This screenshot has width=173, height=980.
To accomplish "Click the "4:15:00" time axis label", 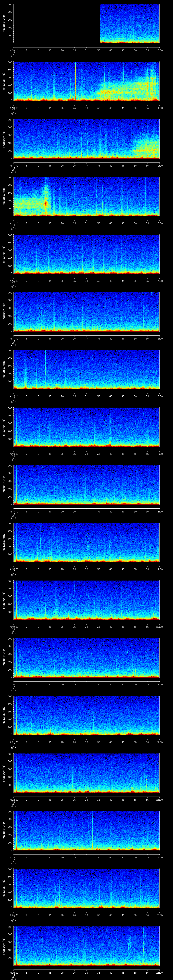I will [x=14, y=396].
